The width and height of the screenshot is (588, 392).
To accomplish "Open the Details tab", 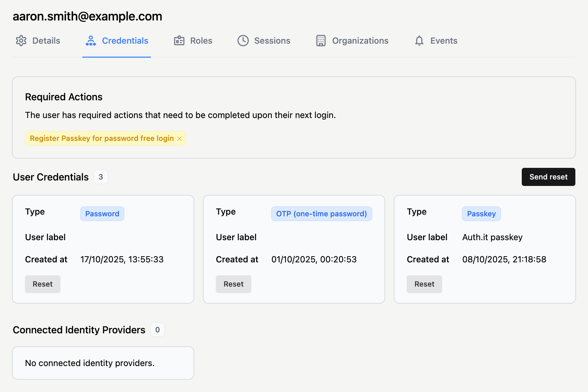I will [46, 41].
